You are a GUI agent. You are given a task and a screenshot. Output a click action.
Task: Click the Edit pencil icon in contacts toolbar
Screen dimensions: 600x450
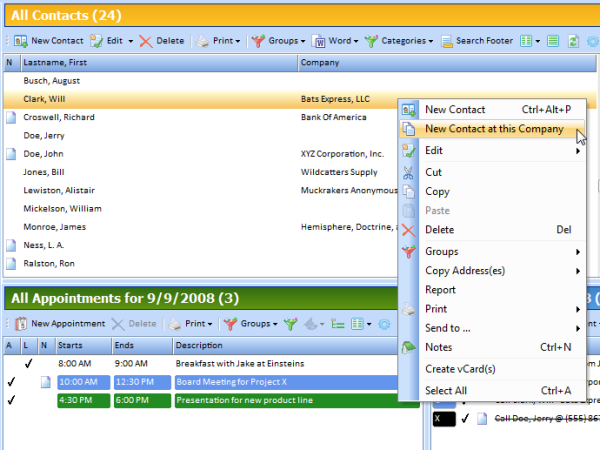(96, 41)
